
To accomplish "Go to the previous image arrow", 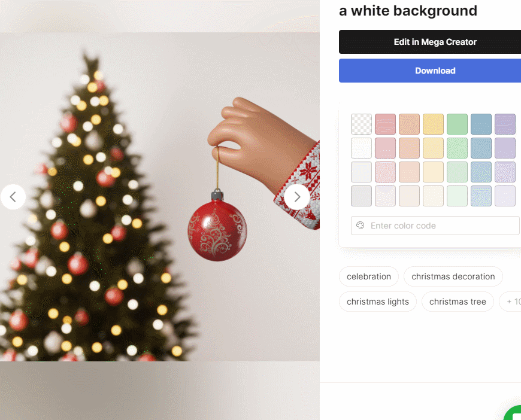I will [x=13, y=197].
